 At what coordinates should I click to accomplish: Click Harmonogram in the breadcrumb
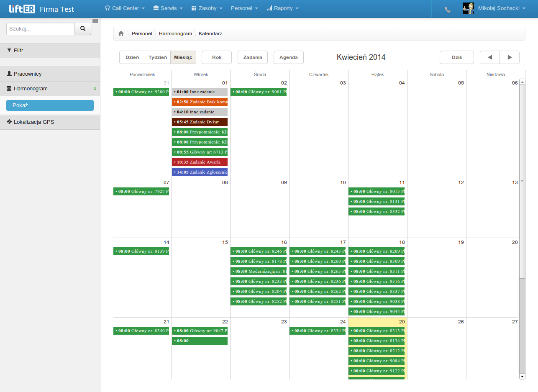175,33
